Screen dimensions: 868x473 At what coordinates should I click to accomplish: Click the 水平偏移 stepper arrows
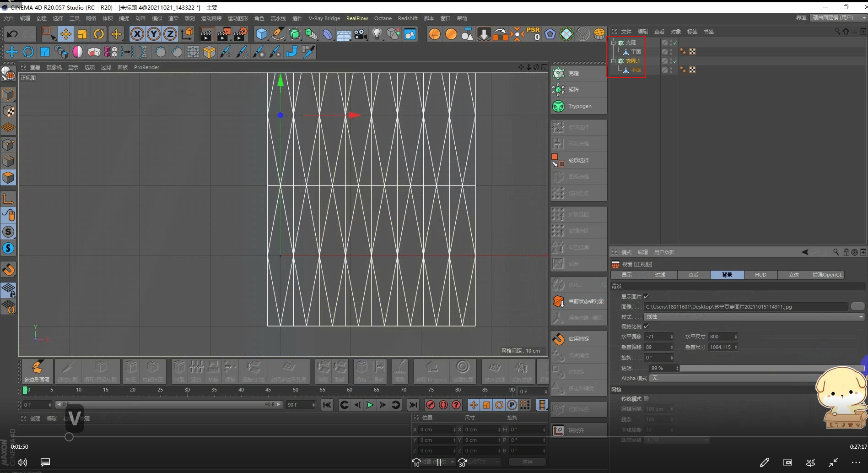pos(672,337)
